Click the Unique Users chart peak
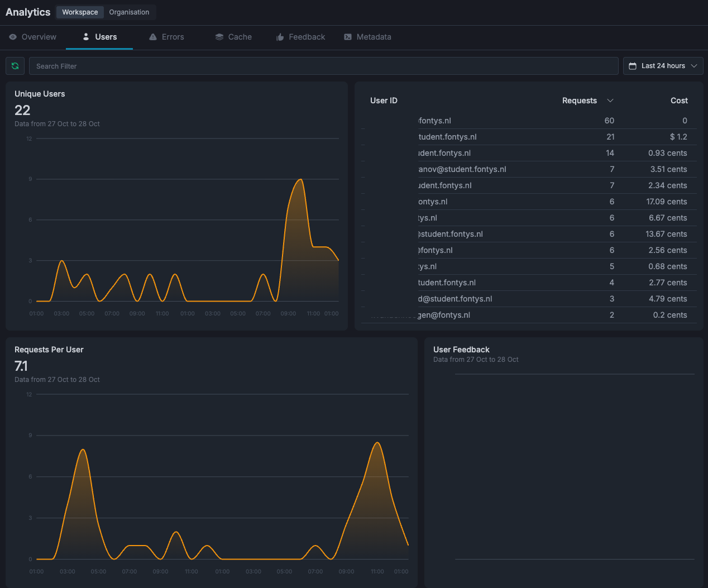This screenshot has height=588, width=708. click(x=301, y=180)
